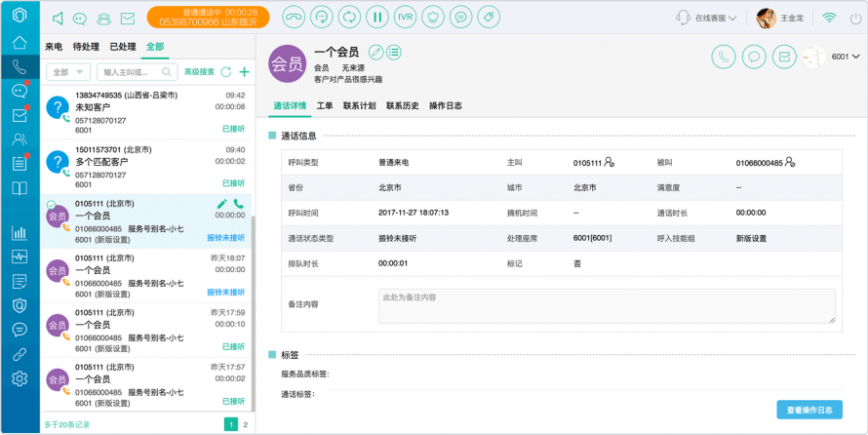Screen dimensions: 868x435
Task: Refresh the call list
Action: point(226,72)
